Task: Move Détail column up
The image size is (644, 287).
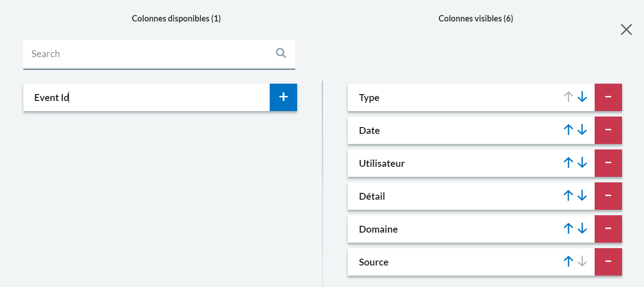Action: pos(568,196)
